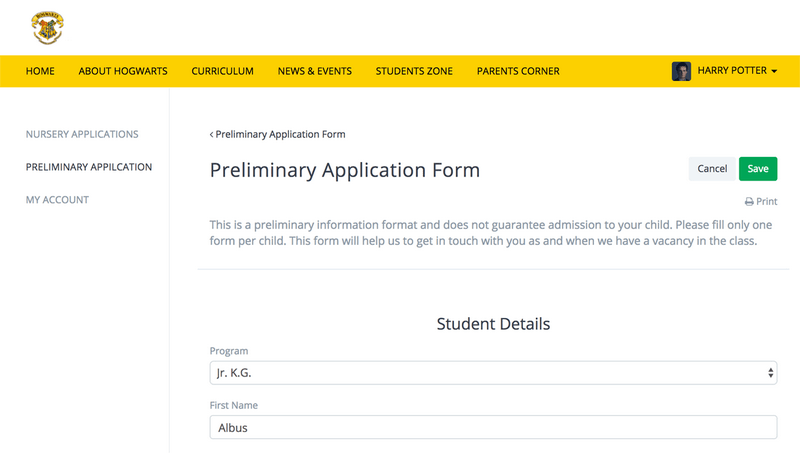
Task: Click the back chevron breadcrumb link
Action: click(x=212, y=134)
